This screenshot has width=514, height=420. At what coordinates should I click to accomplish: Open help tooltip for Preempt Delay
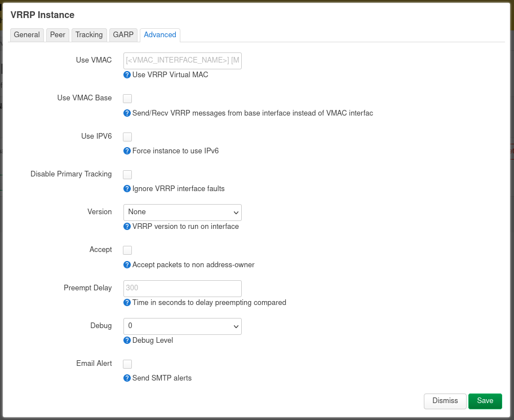[127, 302]
